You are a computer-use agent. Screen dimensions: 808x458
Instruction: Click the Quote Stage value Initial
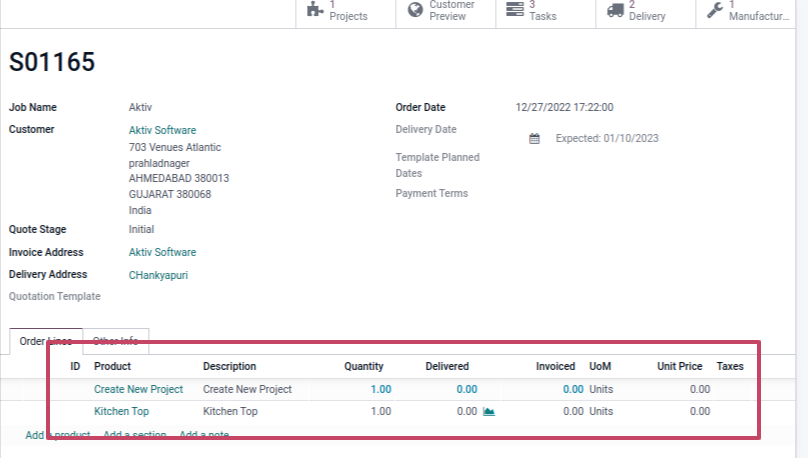(141, 229)
